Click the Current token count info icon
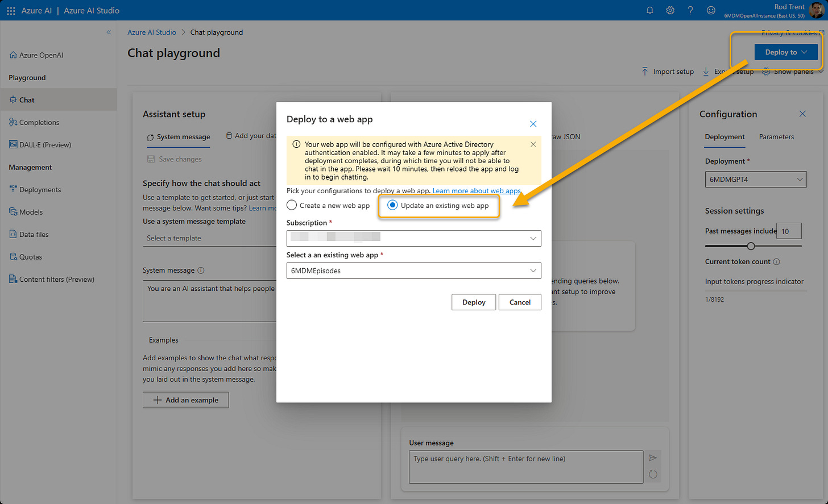828x504 pixels. [777, 262]
